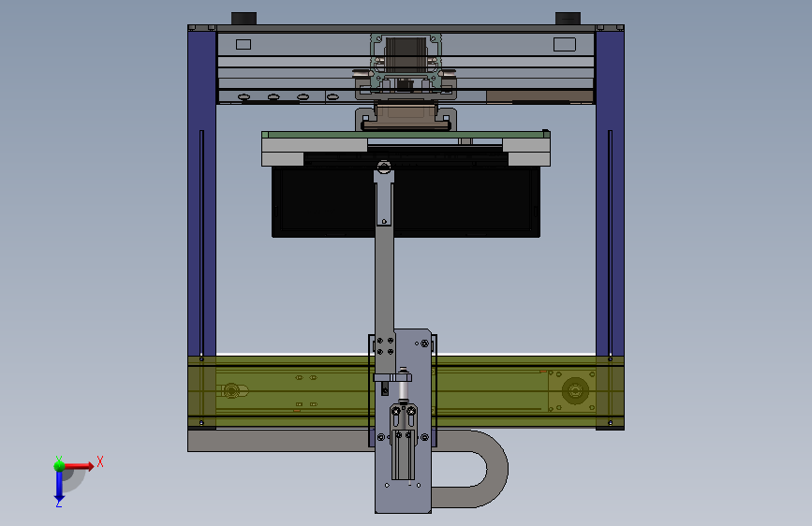Viewport: 812px width, 526px height.
Task: Select the small rectangle cutout at top left
Action: click(x=244, y=45)
